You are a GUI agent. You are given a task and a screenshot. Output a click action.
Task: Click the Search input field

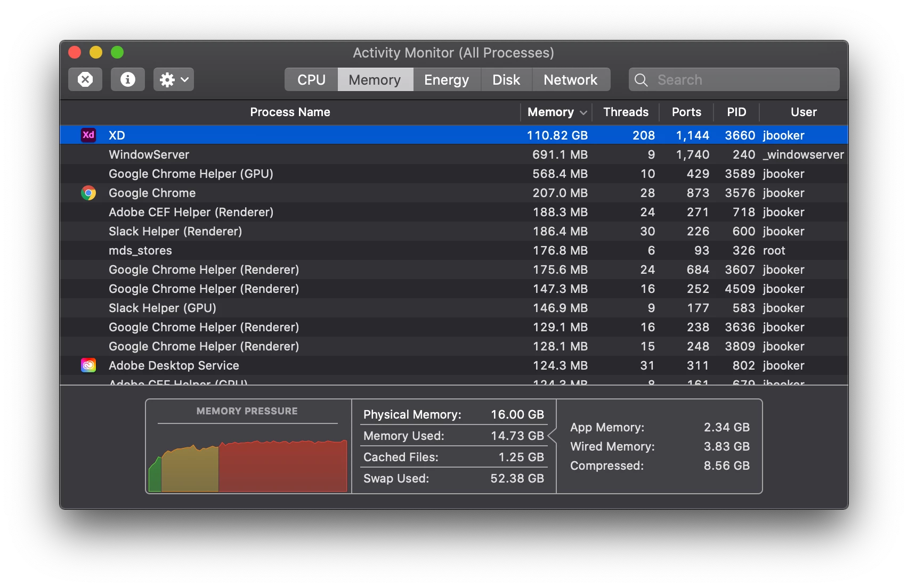point(734,79)
